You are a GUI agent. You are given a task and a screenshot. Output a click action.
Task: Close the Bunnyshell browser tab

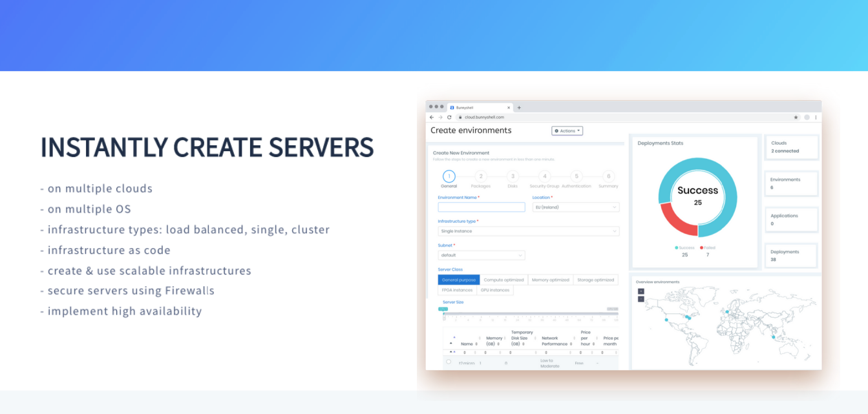click(509, 107)
